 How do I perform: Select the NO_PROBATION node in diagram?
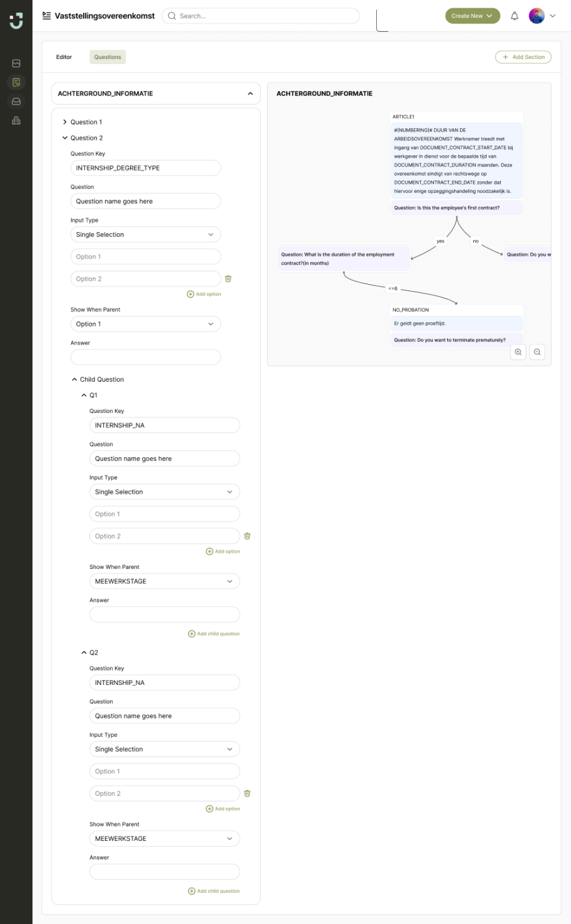(x=457, y=327)
